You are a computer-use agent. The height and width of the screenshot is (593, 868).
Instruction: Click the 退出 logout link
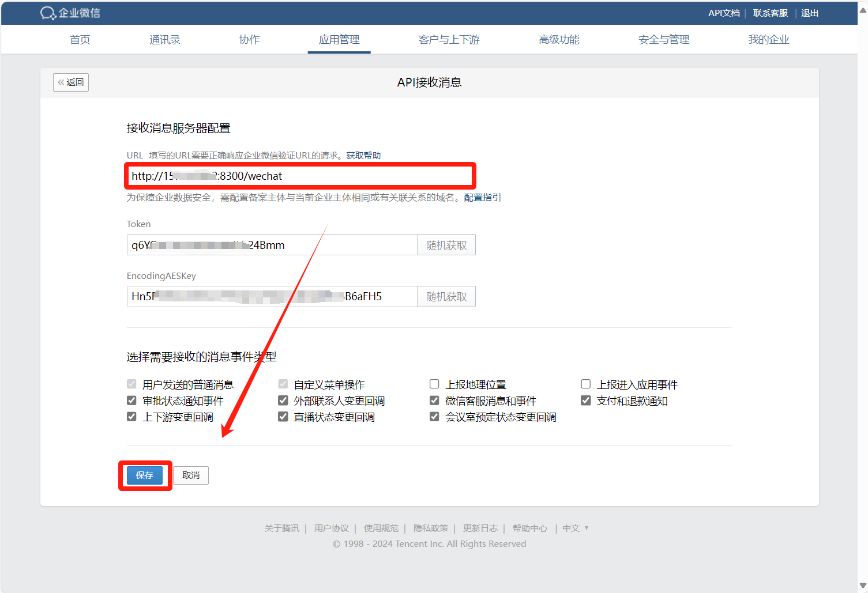tap(809, 13)
